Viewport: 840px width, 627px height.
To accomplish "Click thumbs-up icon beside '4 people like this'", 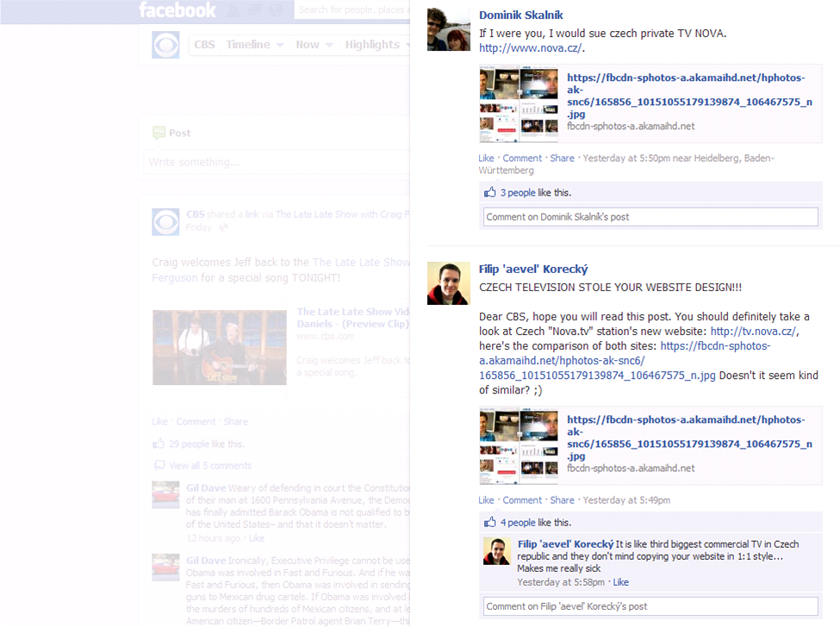I will (490, 523).
